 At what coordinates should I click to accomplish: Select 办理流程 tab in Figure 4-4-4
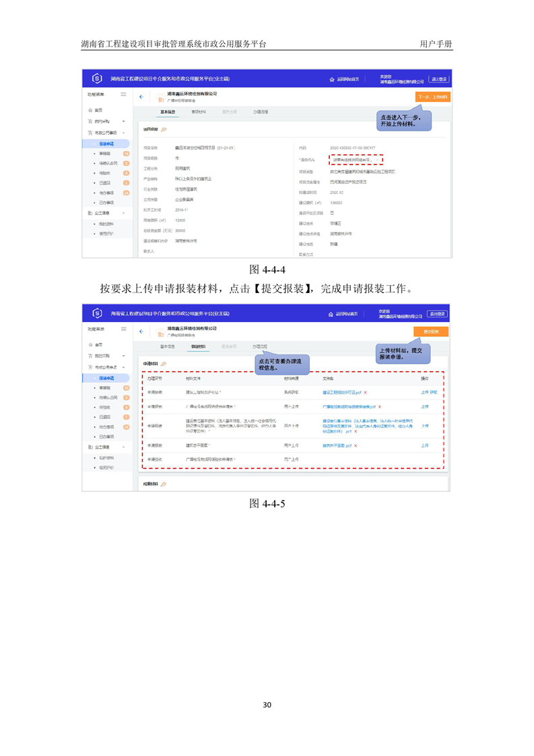[261, 112]
